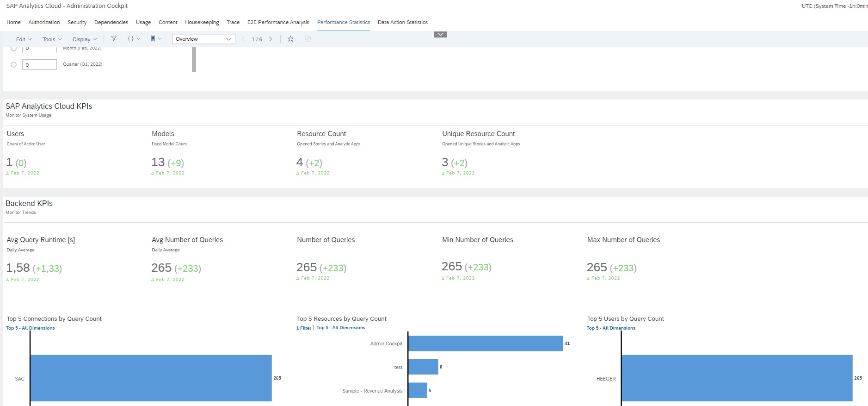868x406 pixels.
Task: Expand the Edit menu
Action: [24, 39]
